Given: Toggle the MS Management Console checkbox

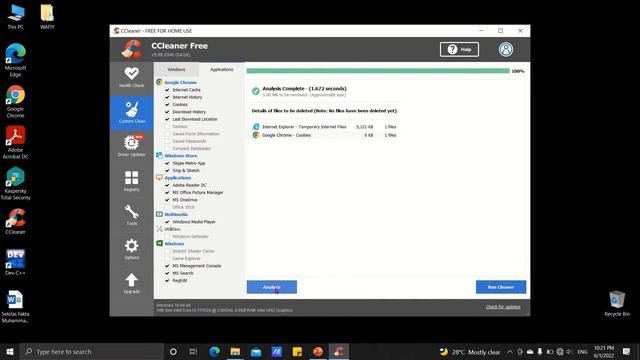Looking at the screenshot, I should point(167,266).
